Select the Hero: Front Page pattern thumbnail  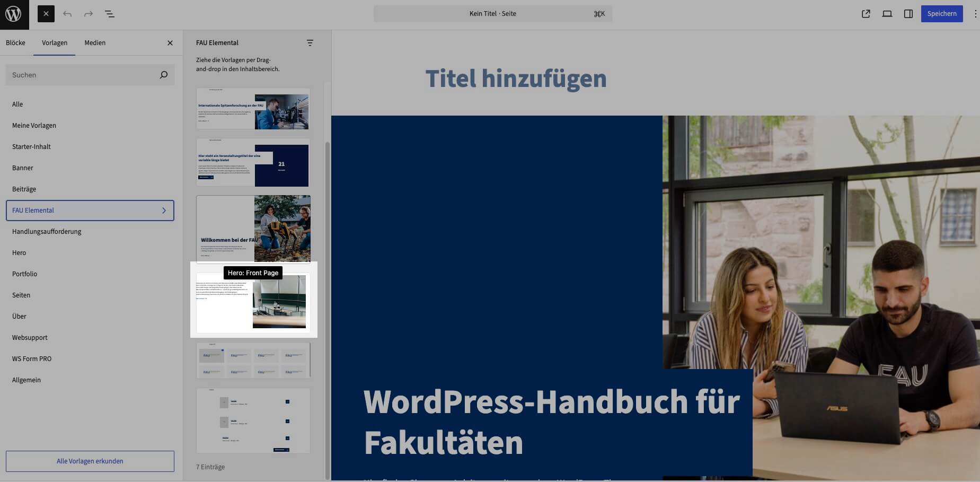click(253, 302)
